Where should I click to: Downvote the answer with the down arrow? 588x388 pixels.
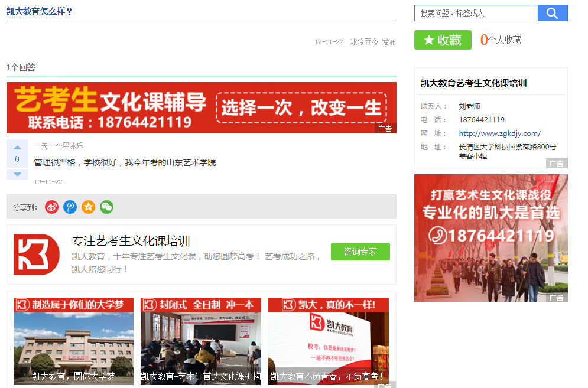17,174
